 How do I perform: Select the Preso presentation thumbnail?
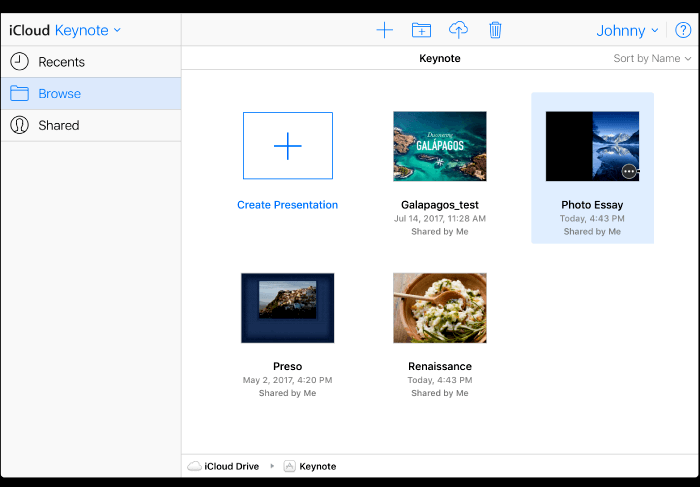[x=288, y=308]
